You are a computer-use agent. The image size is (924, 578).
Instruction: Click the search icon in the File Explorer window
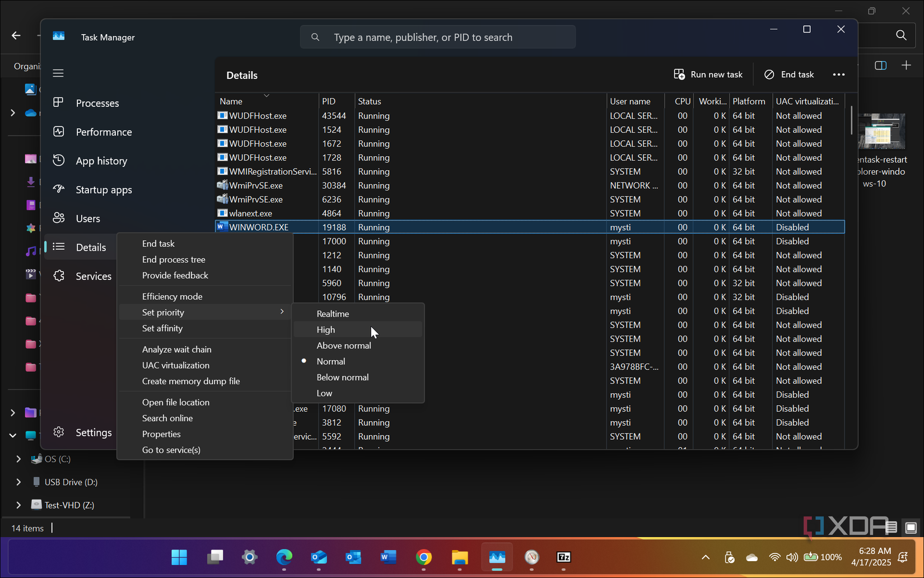(x=901, y=35)
